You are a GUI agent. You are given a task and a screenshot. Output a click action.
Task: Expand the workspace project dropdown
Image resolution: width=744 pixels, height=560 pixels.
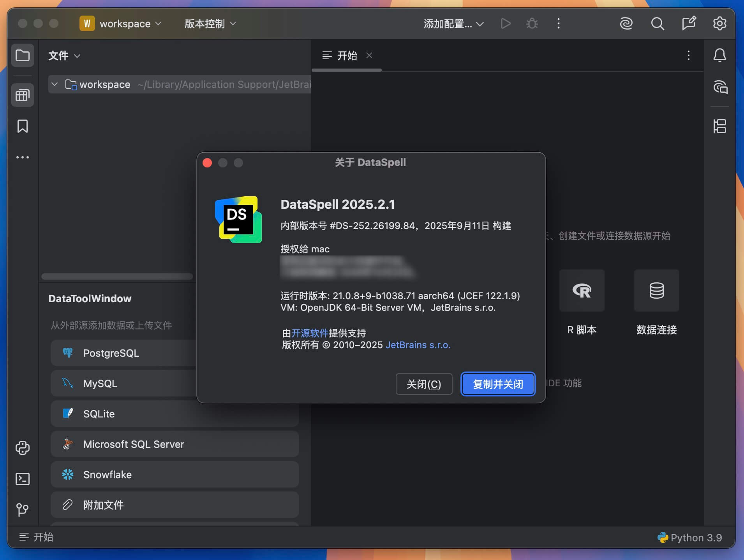(121, 24)
